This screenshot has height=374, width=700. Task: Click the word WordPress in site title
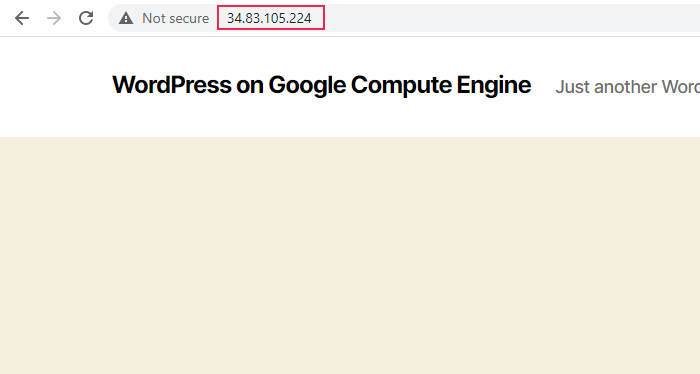pyautogui.click(x=172, y=84)
